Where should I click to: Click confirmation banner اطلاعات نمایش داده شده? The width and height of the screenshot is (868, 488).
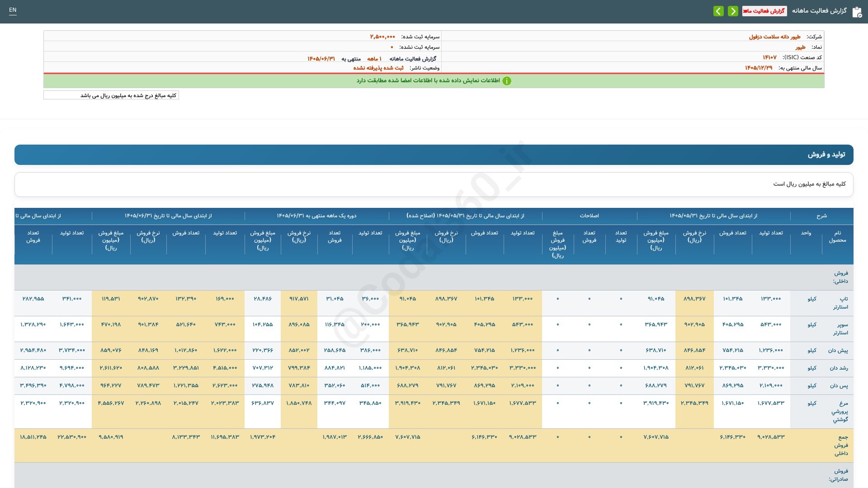tap(434, 81)
